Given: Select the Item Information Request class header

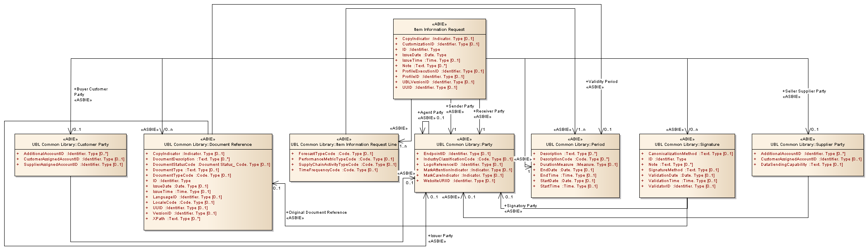Looking at the screenshot, I should [x=439, y=30].
